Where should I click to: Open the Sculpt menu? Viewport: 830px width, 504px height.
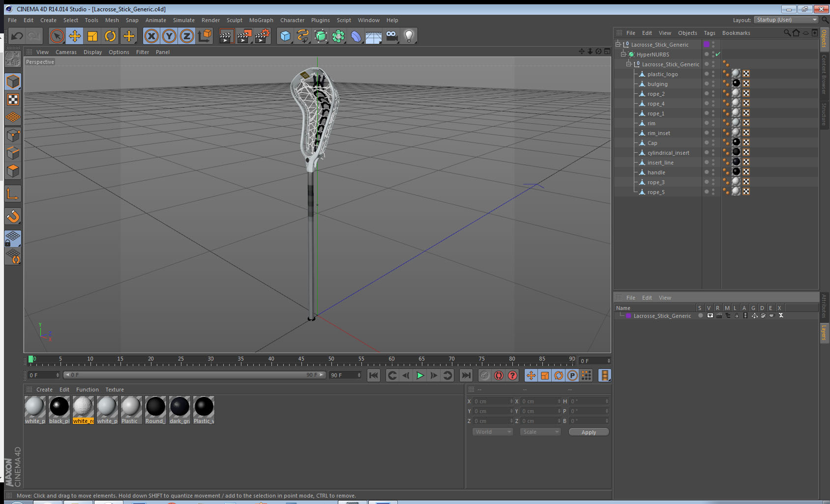pyautogui.click(x=235, y=20)
